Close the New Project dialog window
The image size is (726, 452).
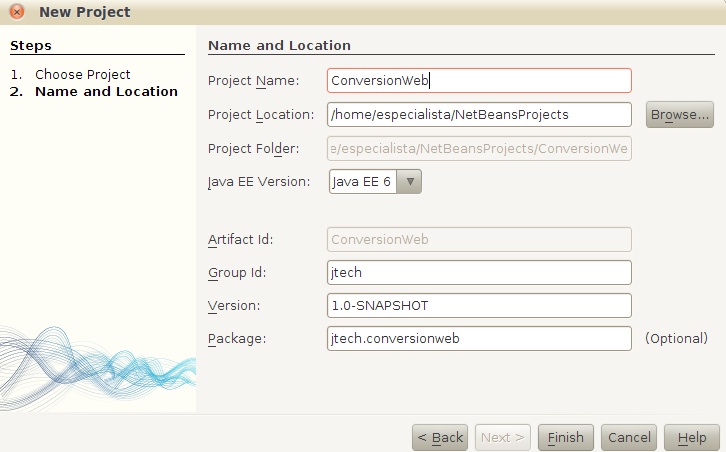coord(17,12)
